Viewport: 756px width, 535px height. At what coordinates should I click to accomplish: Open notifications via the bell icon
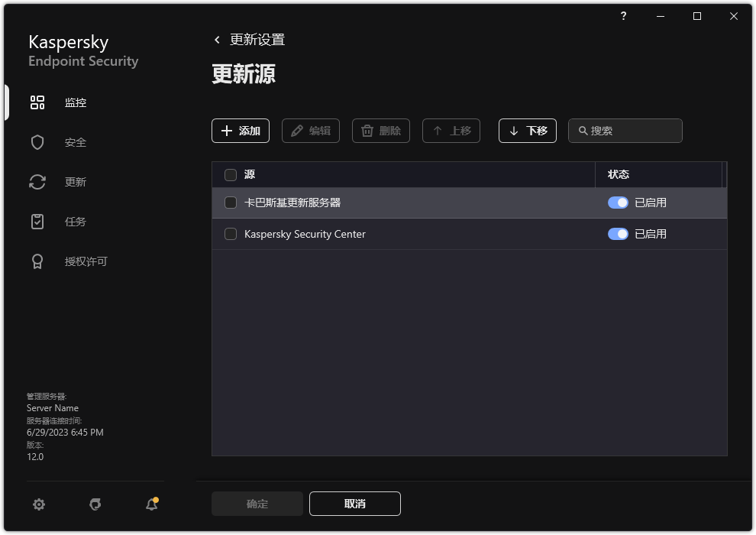(x=150, y=504)
